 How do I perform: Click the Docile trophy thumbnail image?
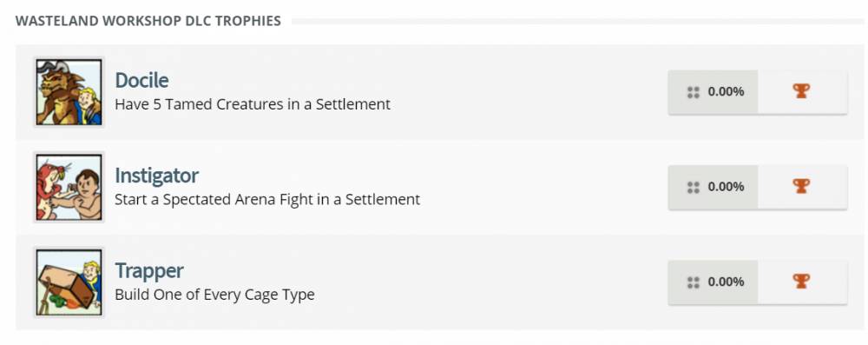tap(69, 92)
